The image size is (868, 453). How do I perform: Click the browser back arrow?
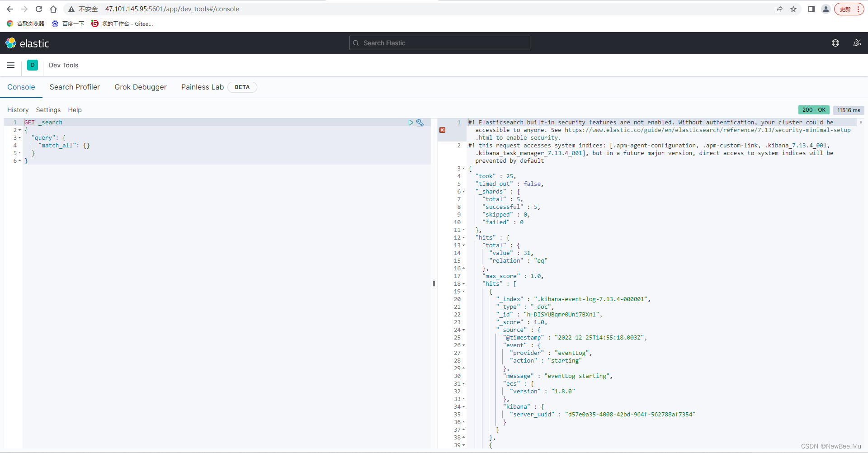pos(10,9)
